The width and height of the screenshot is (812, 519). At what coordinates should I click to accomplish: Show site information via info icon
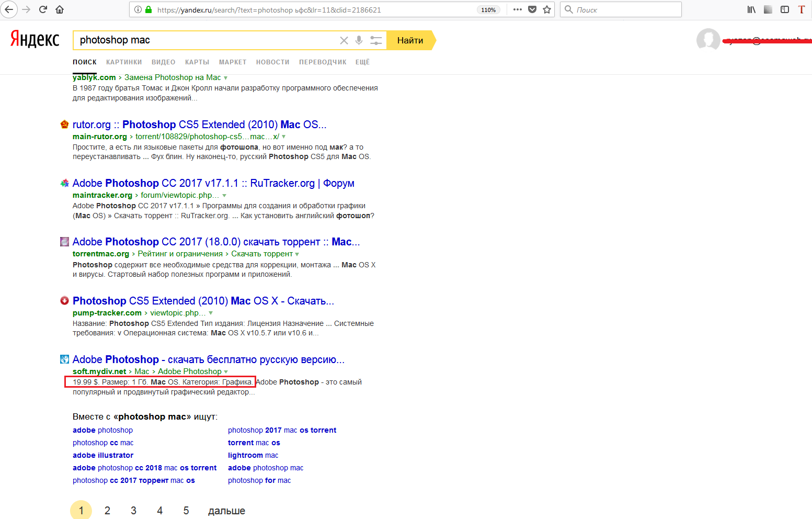[138, 9]
